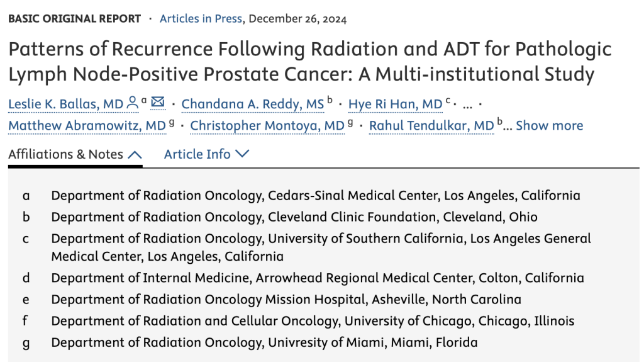Click the ellipsis after Hye Ri Han
644x362 pixels.
click(467, 105)
